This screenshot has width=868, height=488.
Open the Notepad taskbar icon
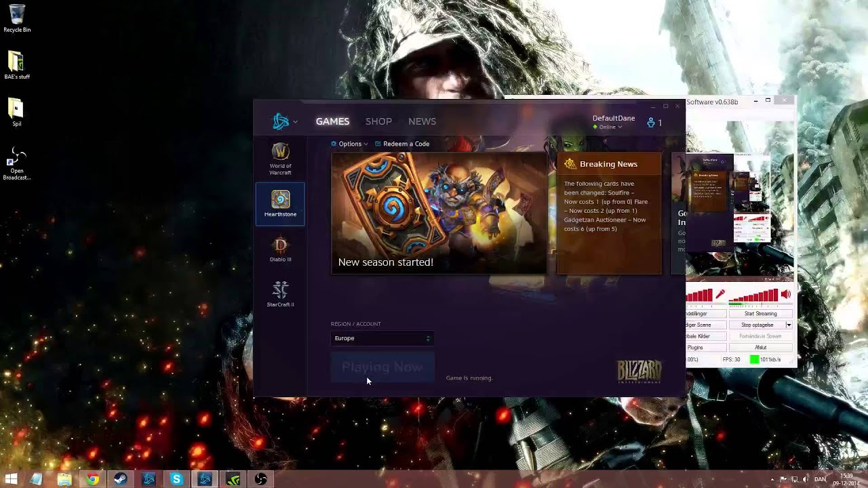[37, 479]
